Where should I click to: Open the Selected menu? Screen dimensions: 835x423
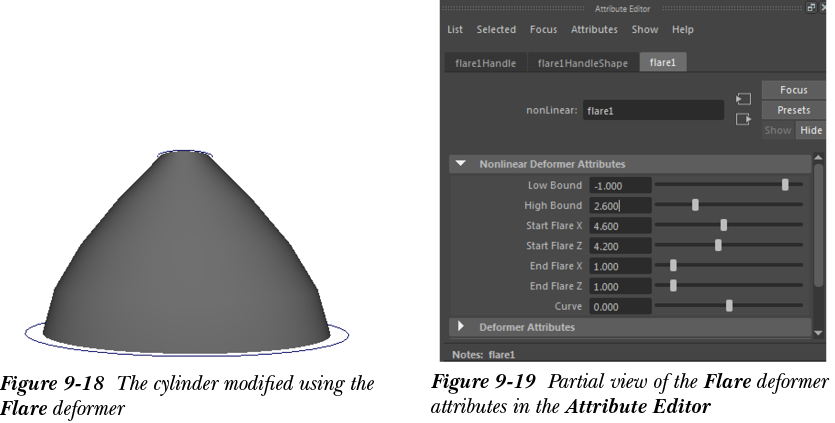496,30
